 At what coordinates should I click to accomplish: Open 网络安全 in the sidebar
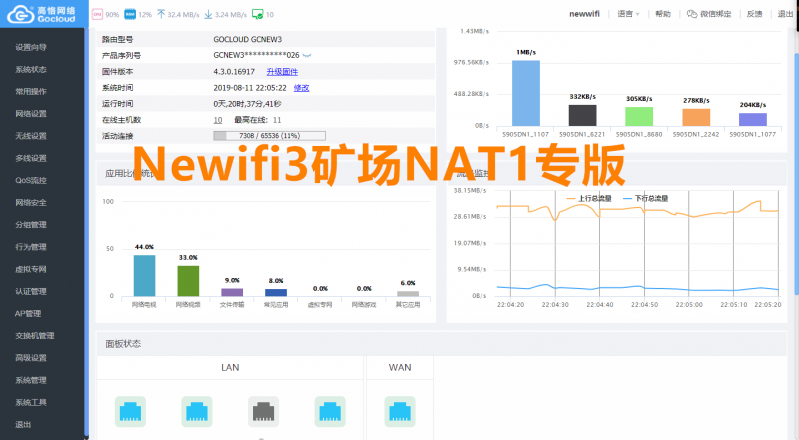point(31,202)
